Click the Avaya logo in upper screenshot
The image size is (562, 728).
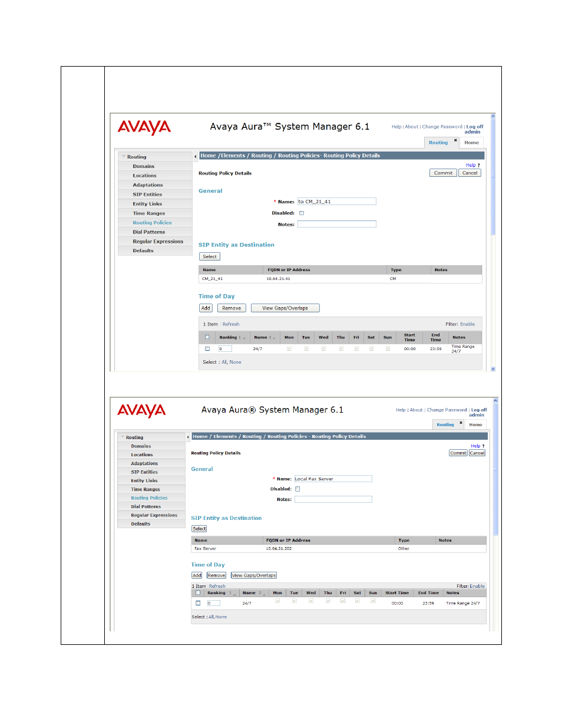pyautogui.click(x=144, y=127)
